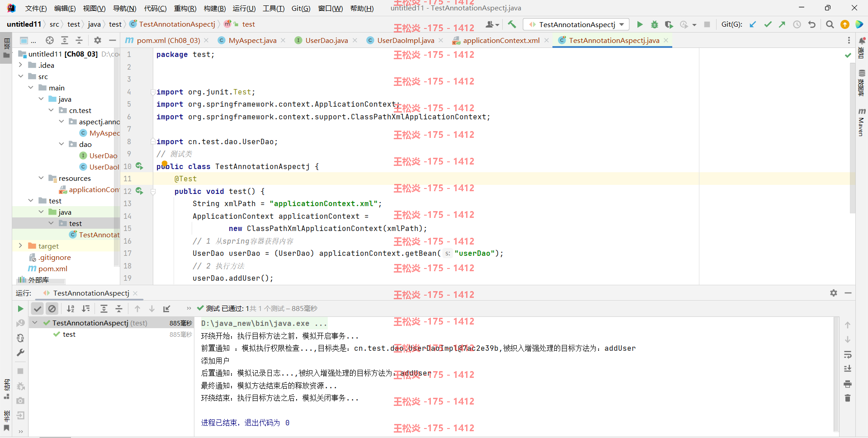Open the 重构(R) menu
Viewport: 868px width, 438px height.
[185, 8]
